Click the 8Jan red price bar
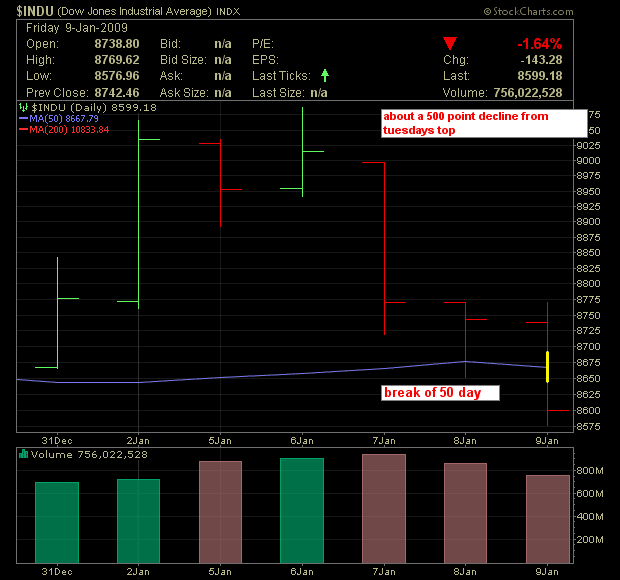Image resolution: width=620 pixels, height=580 pixels. pyautogui.click(x=465, y=339)
